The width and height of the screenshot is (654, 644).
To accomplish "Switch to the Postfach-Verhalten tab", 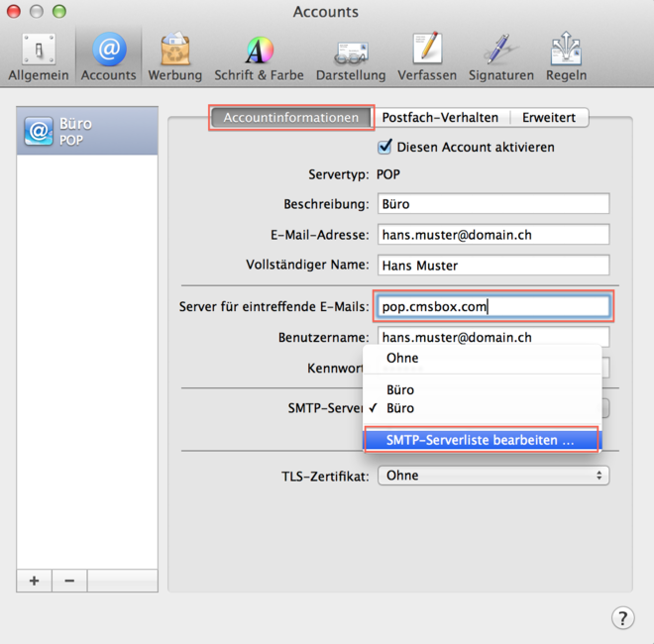I will pyautogui.click(x=440, y=117).
